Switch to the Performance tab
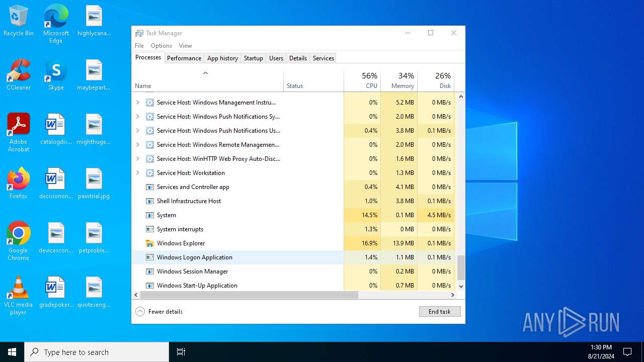The width and height of the screenshot is (644, 362). (184, 58)
